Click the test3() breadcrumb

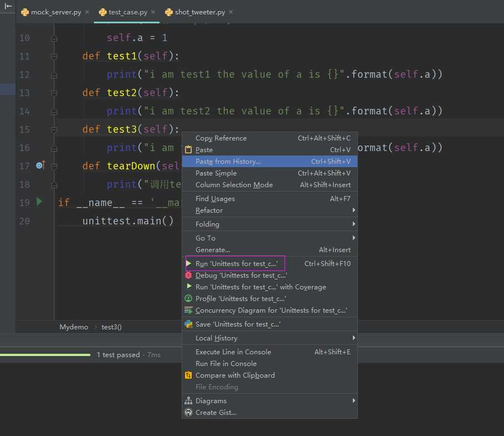click(x=111, y=327)
